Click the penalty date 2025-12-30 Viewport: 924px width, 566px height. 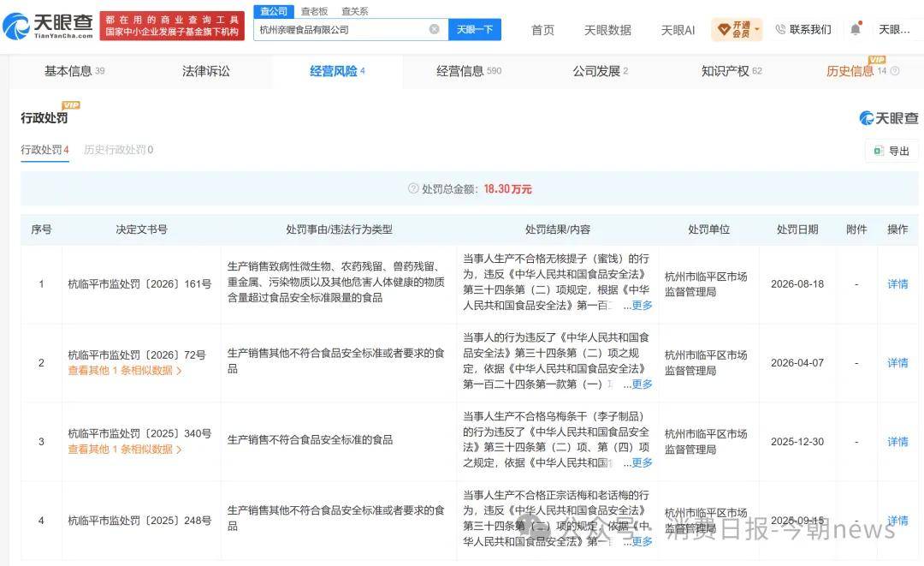[797, 442]
